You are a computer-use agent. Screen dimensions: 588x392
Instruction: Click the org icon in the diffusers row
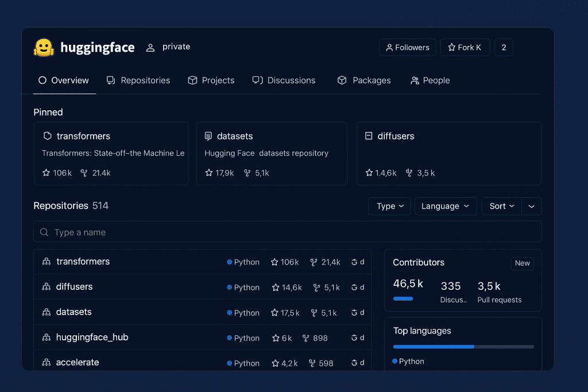coord(47,287)
